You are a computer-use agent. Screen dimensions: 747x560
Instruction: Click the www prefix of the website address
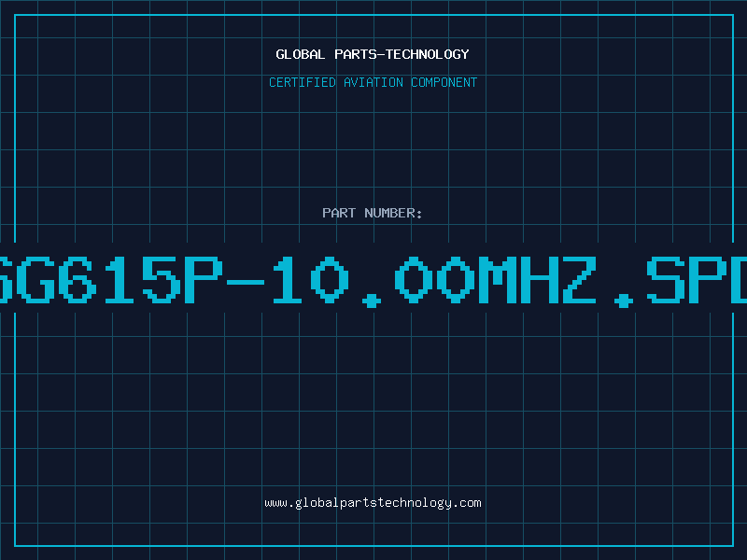(x=276, y=503)
